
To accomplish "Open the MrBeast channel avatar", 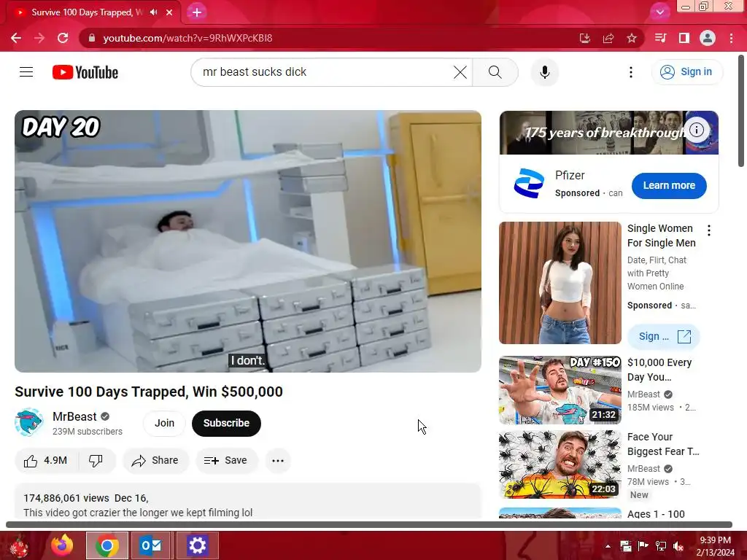I will pos(29,422).
